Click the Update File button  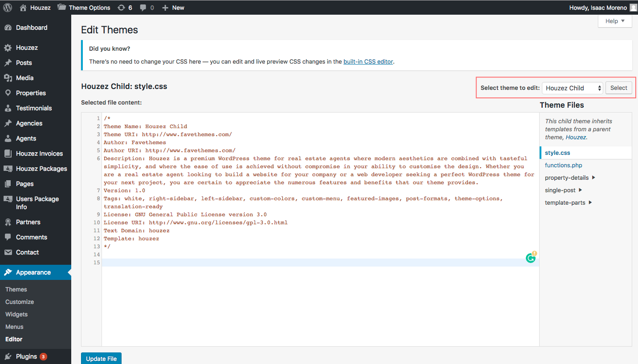pyautogui.click(x=101, y=359)
